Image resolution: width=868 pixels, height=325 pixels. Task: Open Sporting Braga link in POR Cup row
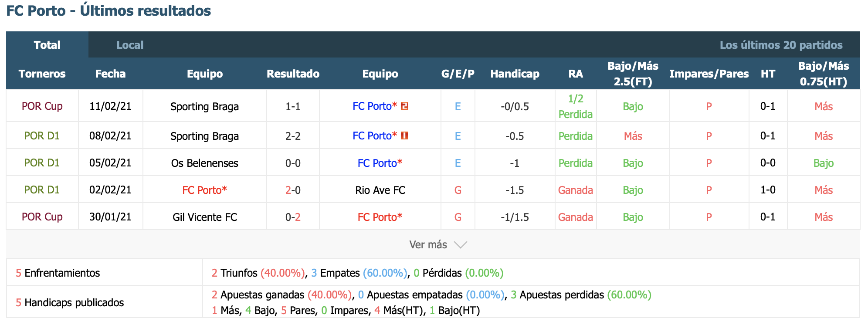(204, 106)
